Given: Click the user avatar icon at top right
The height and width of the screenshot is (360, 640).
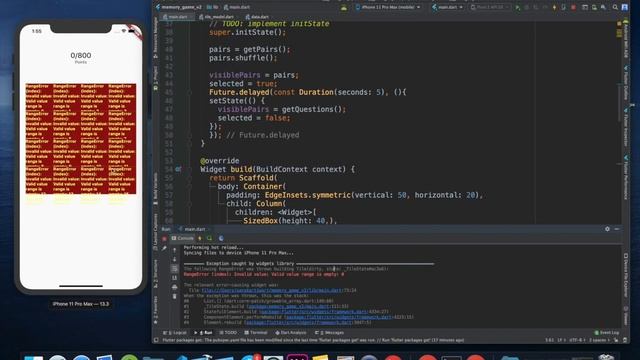Looking at the screenshot, I should pyautogui.click(x=624, y=7).
